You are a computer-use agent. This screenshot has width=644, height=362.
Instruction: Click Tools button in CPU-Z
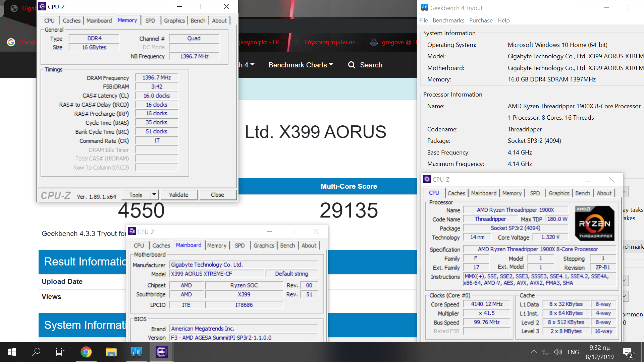136,195
